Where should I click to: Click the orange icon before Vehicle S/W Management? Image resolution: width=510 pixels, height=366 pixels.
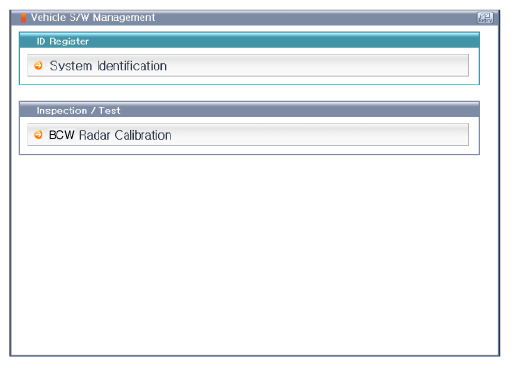click(23, 18)
